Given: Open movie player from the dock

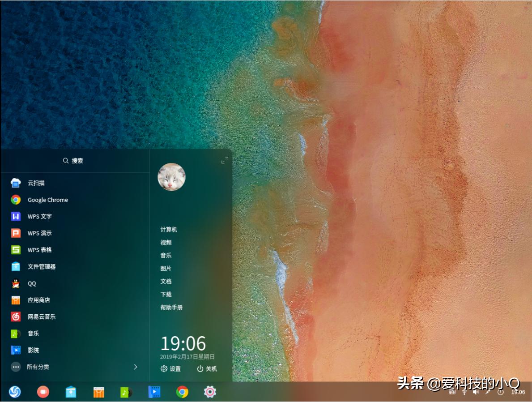Looking at the screenshot, I should [x=154, y=392].
